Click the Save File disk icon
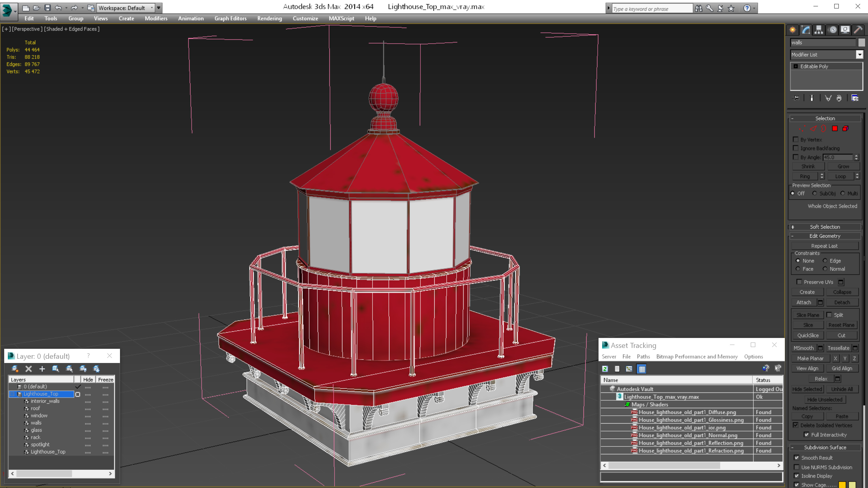 (48, 8)
